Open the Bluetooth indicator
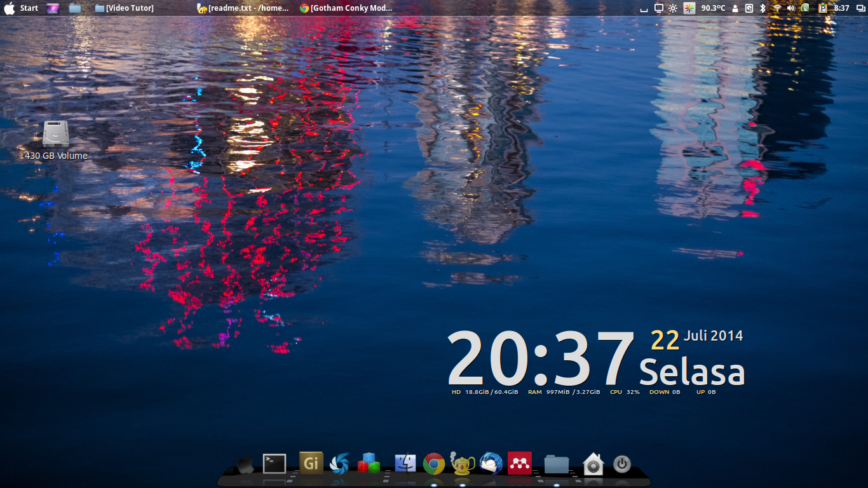The image size is (868, 488). 763,8
